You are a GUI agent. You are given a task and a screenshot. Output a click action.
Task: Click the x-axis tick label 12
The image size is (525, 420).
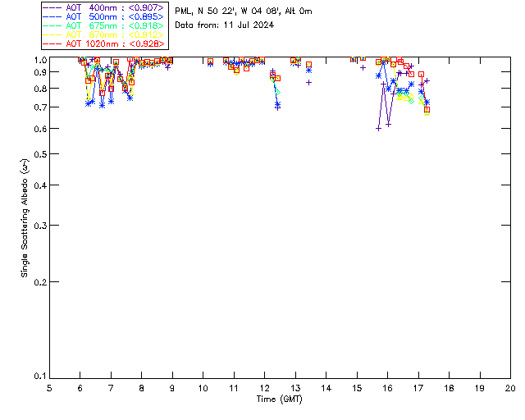click(x=264, y=388)
